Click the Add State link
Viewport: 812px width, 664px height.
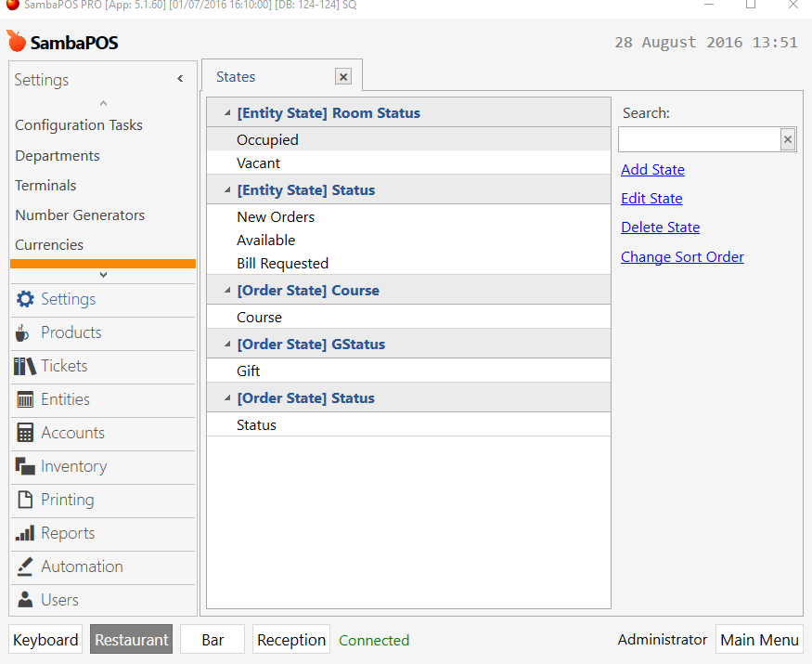point(652,170)
